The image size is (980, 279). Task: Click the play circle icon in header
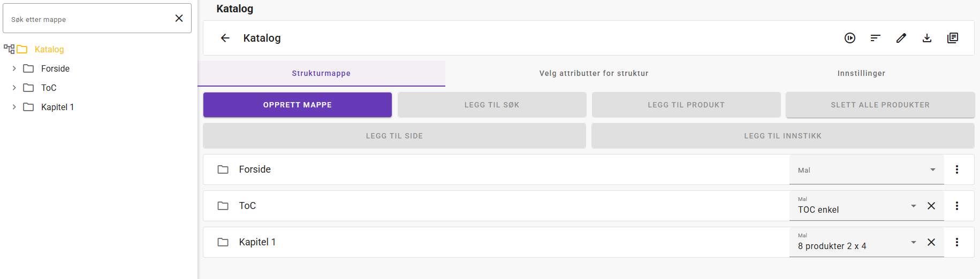850,38
